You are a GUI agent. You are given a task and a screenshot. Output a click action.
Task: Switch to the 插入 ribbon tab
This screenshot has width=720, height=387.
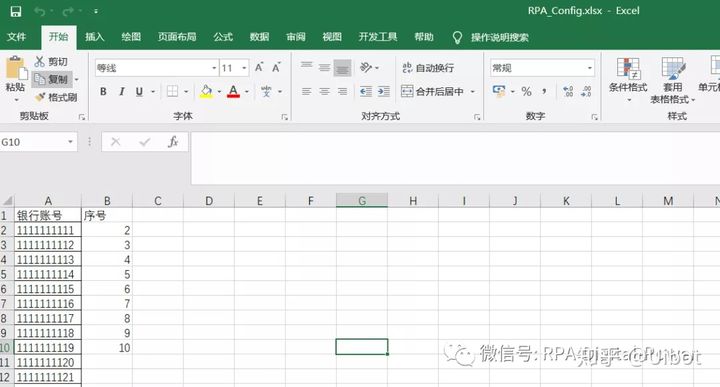point(95,37)
